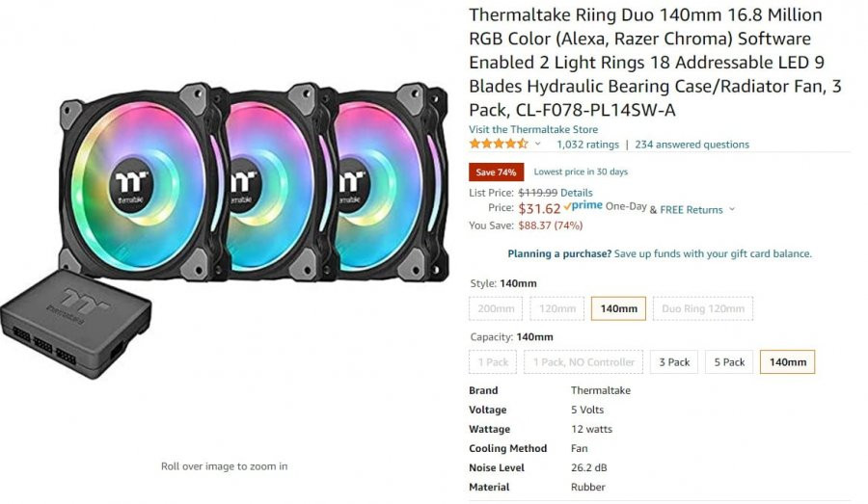Viewport: 868px width, 504px height.
Task: Select the 3 Pack capacity
Action: tap(674, 361)
